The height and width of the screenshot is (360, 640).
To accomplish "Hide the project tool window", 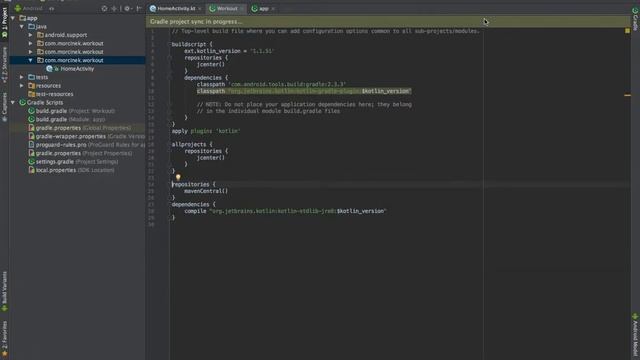I will coord(139,8).
